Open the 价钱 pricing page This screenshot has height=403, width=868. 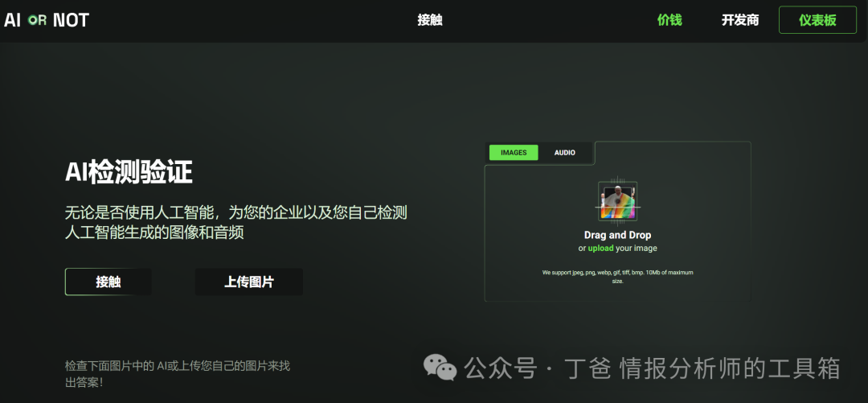pyautogui.click(x=669, y=20)
